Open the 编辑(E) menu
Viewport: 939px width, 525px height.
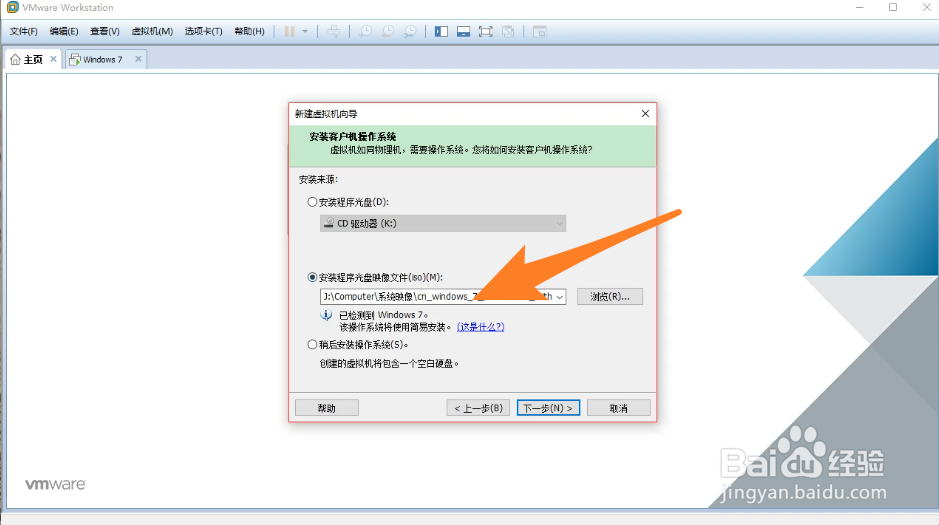[x=64, y=31]
